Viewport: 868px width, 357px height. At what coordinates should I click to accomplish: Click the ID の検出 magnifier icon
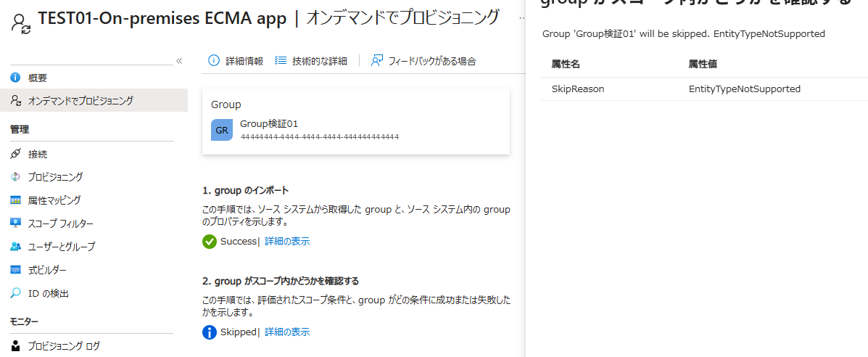(15, 293)
